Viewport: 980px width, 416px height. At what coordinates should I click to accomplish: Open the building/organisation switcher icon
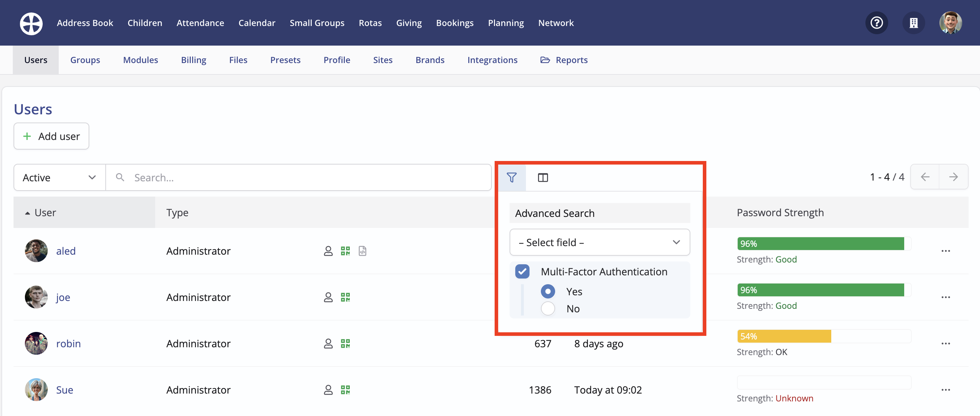pyautogui.click(x=914, y=23)
